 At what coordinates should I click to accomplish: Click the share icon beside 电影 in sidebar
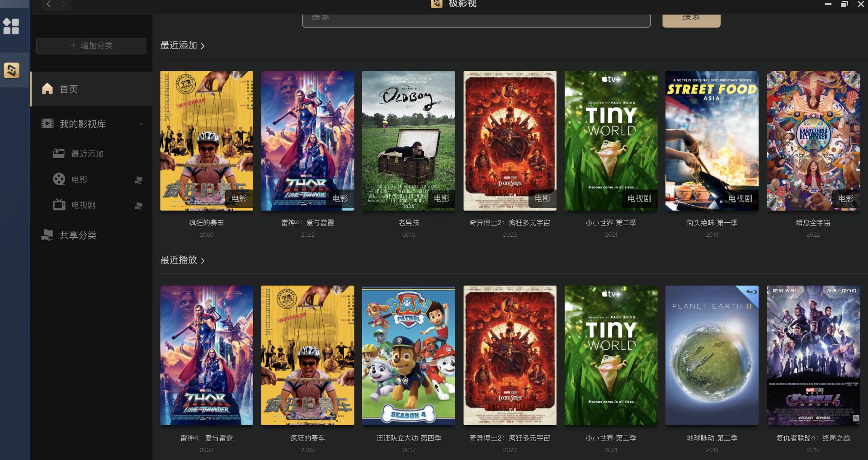(139, 180)
